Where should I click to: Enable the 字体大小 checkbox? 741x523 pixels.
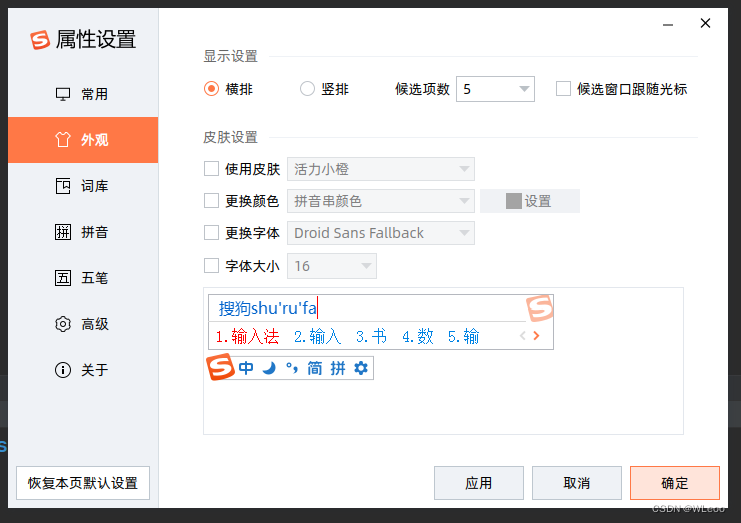click(211, 266)
